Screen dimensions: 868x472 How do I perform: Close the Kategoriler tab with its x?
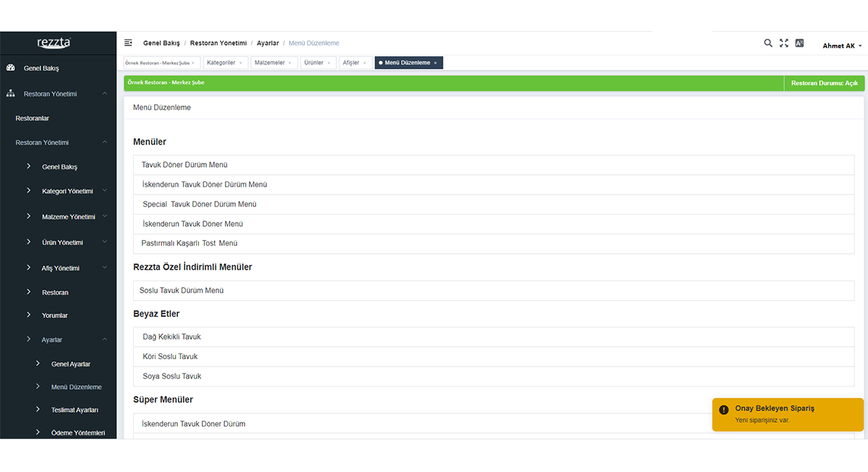[x=241, y=63]
